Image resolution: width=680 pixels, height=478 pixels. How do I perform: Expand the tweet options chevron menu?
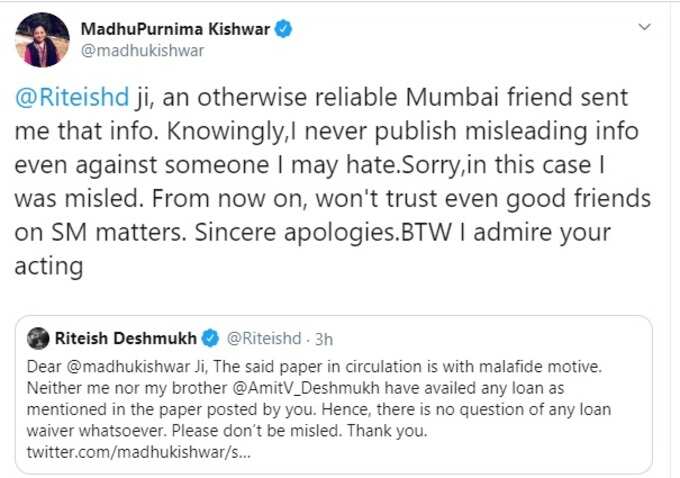(644, 27)
